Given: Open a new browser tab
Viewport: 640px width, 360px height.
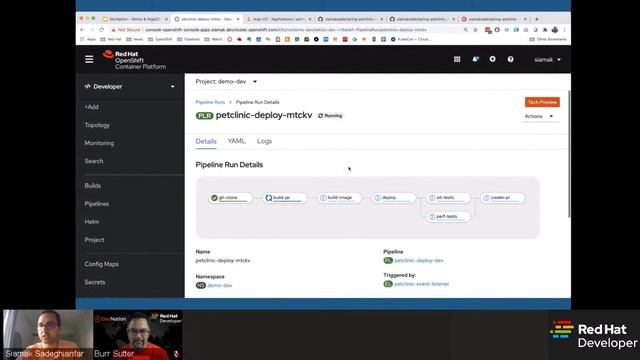Looking at the screenshot, I should (537, 19).
